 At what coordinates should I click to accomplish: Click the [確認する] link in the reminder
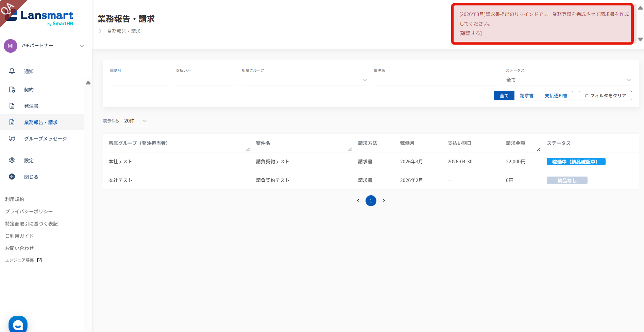(x=471, y=33)
